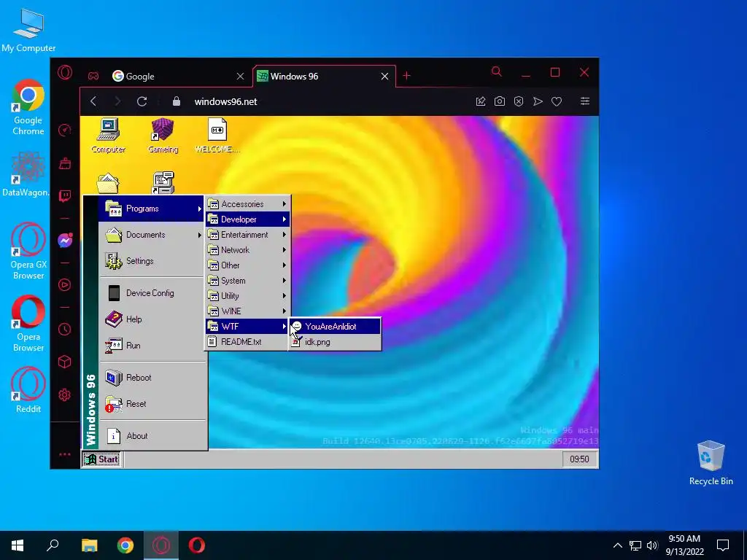Switch to the Windows 96 tab

(x=325, y=76)
